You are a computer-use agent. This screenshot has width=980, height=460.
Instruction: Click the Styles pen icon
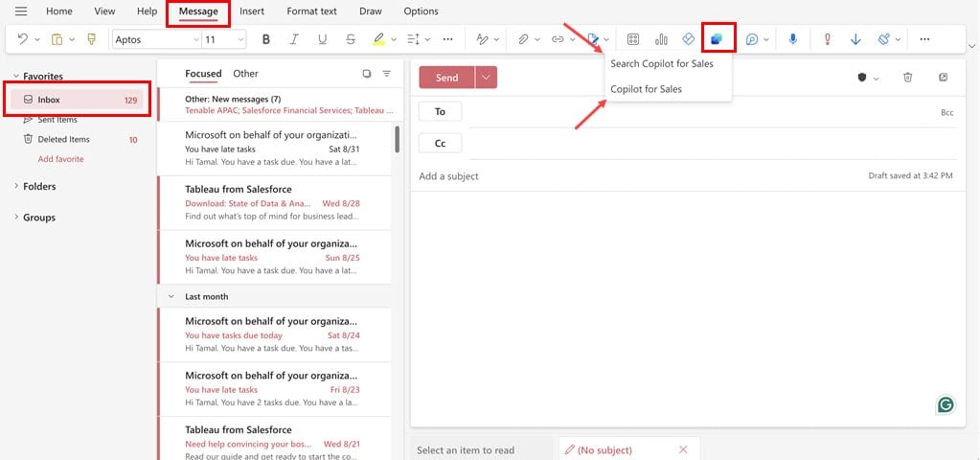click(x=482, y=39)
